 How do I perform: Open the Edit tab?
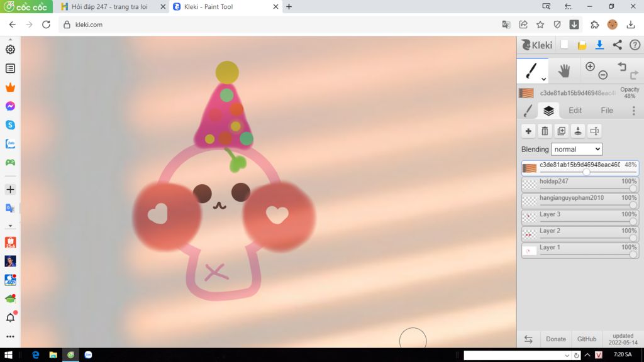[575, 111]
